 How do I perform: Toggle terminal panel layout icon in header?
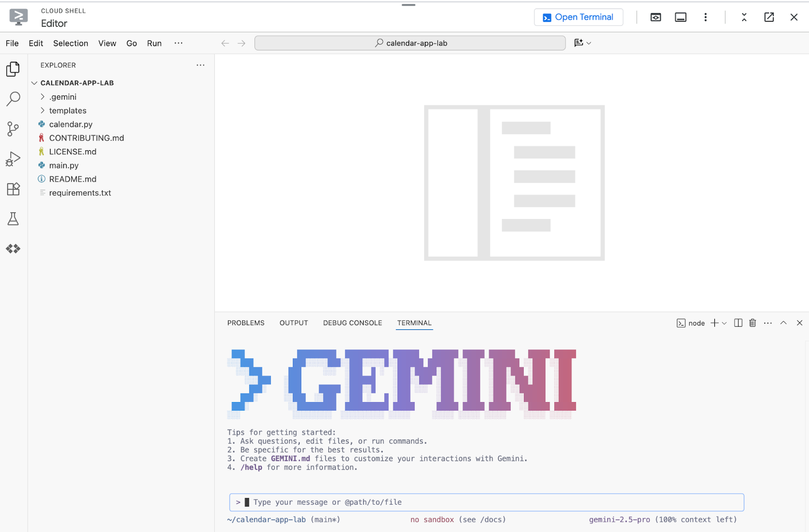click(x=681, y=17)
